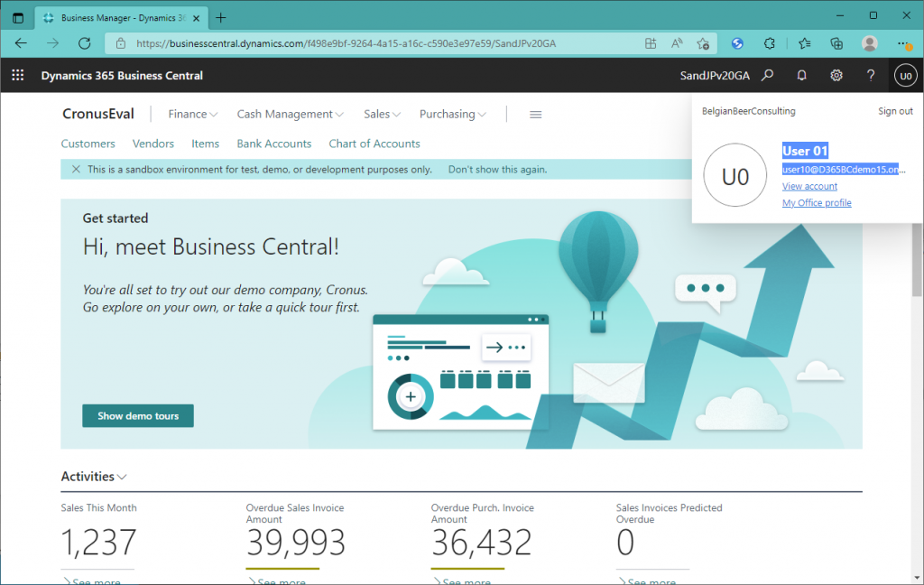
Task: Open Bank Accounts
Action: click(x=274, y=144)
